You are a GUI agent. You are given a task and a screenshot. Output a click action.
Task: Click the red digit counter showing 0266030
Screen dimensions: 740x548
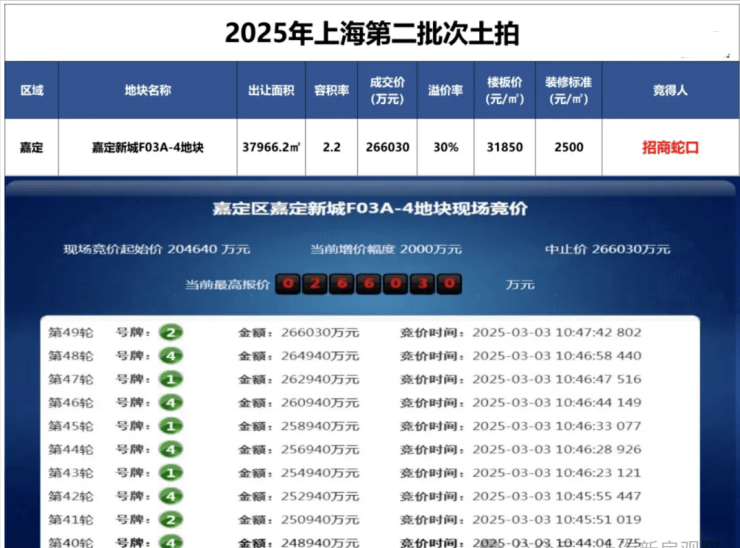[368, 284]
